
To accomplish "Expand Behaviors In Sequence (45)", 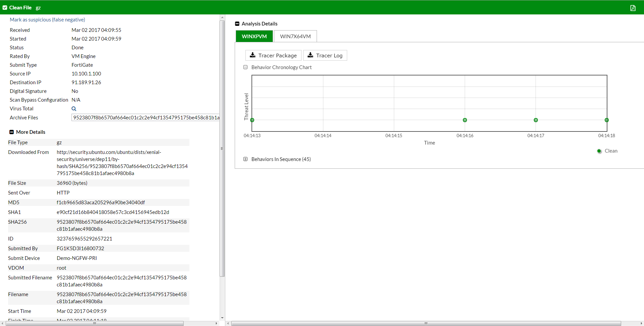I will [245, 159].
